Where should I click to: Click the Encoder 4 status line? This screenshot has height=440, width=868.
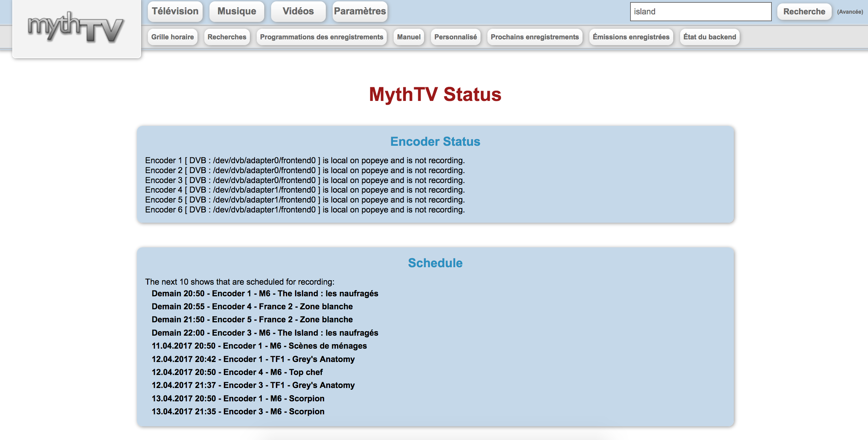point(305,190)
